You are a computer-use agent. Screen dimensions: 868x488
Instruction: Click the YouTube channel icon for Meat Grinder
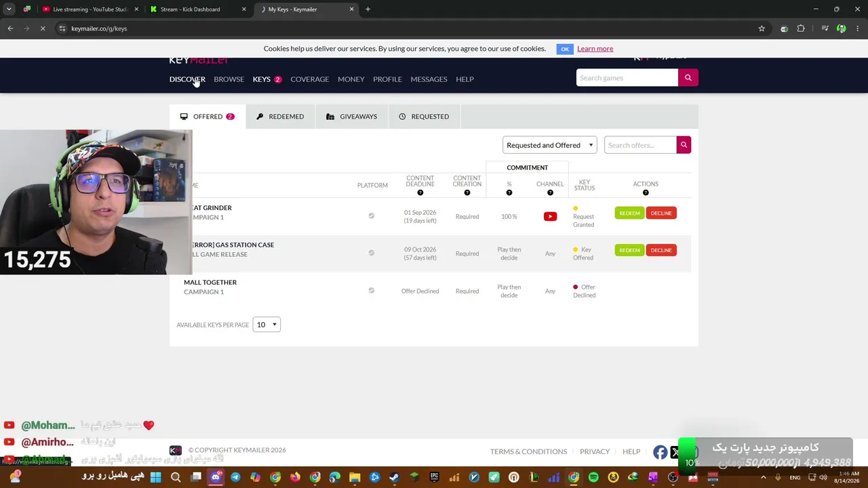click(x=550, y=217)
